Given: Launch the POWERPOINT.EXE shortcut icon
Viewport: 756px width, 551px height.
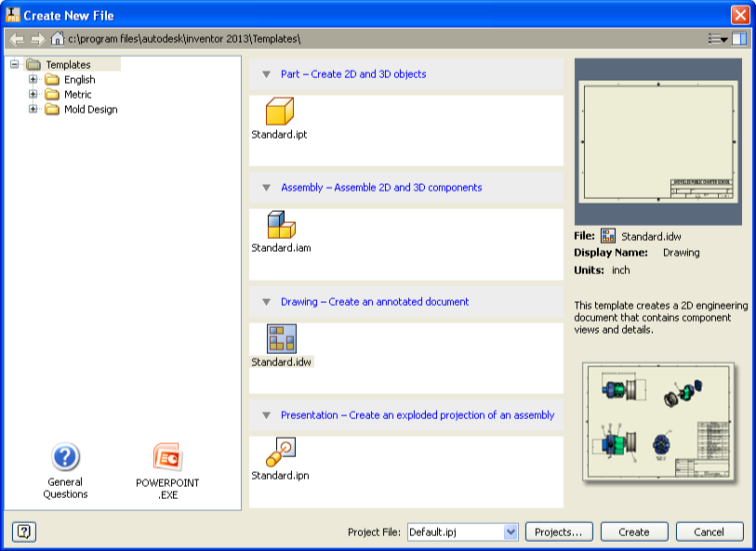Looking at the screenshot, I should [x=167, y=457].
